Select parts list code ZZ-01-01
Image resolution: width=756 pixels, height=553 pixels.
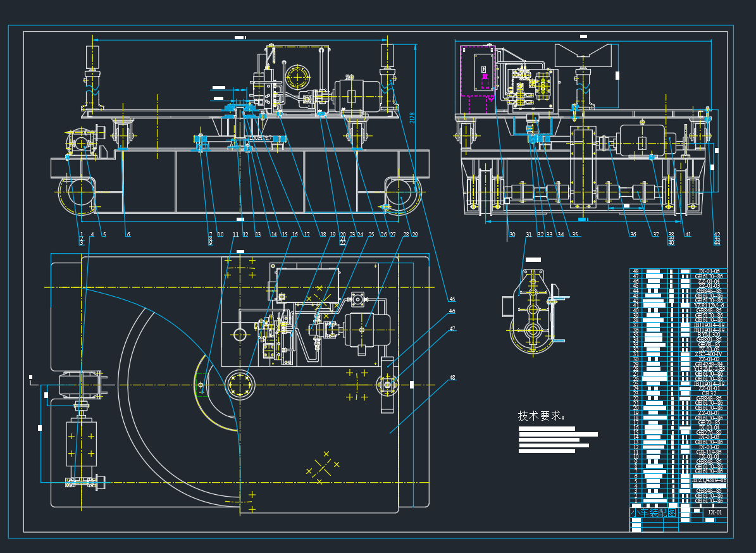click(x=709, y=388)
